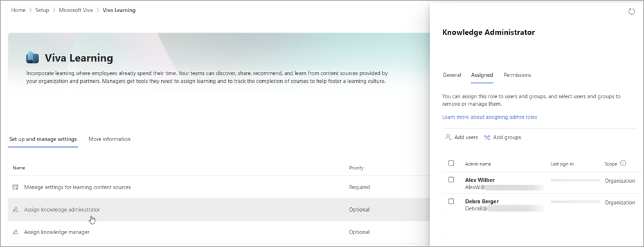Click the icon beside Assign knowledge manager
This screenshot has height=247, width=644.
pyautogui.click(x=15, y=232)
